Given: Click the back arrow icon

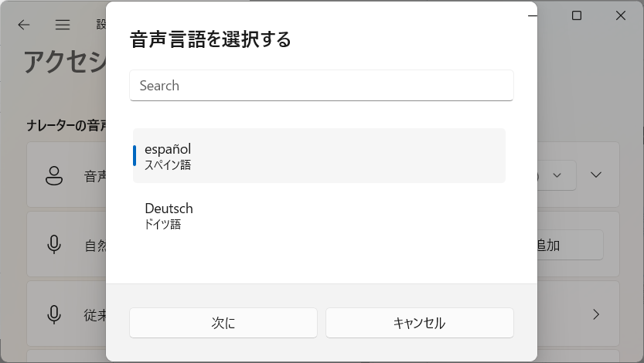Looking at the screenshot, I should click(24, 25).
